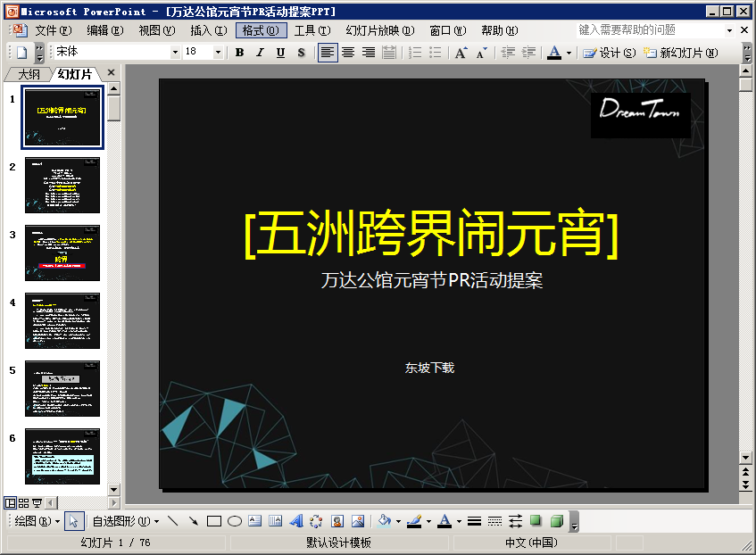Click the New document icon
Image resolution: width=756 pixels, height=555 pixels.
[21, 52]
